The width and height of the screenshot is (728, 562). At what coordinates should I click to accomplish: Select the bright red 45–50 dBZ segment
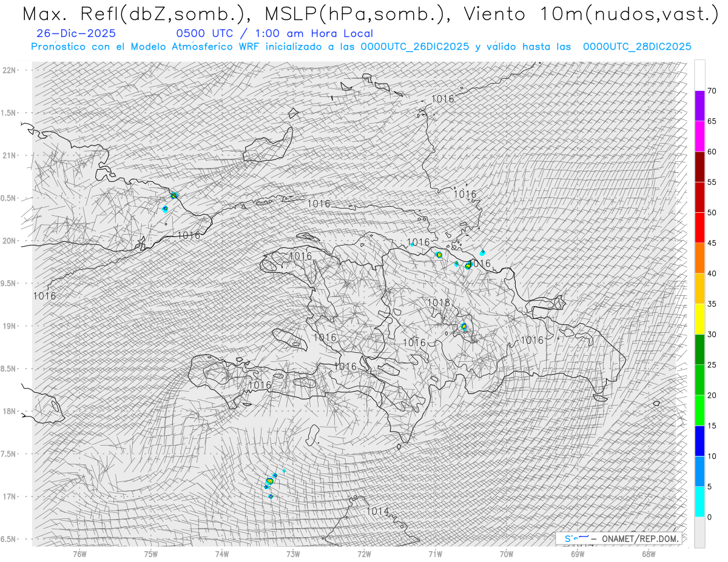click(699, 228)
